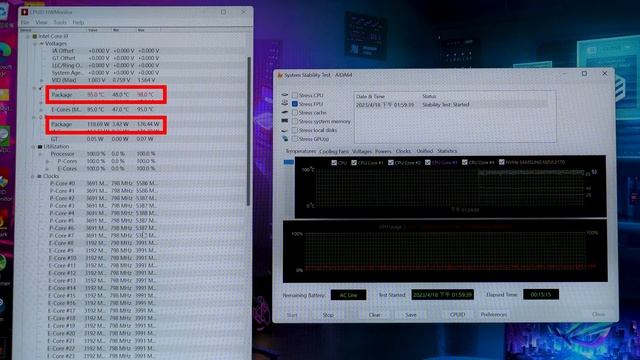
Task: Collapse the Intel Core i9 tree node
Action: tap(28, 36)
